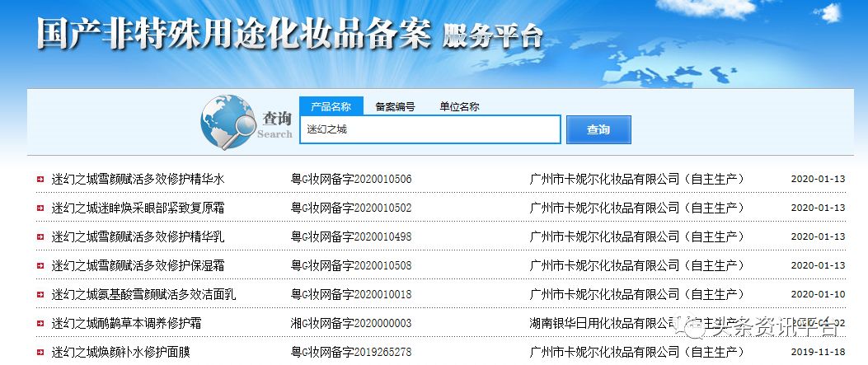Switch to the 单位名称 tab
Viewport: 868px width, 365px height.
click(x=459, y=107)
